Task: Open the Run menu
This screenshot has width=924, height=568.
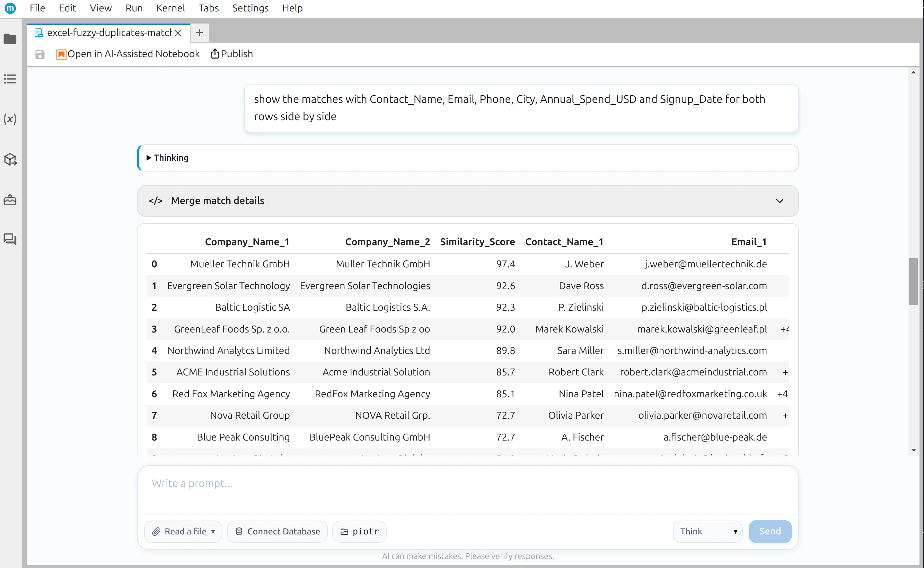Action: coord(134,8)
